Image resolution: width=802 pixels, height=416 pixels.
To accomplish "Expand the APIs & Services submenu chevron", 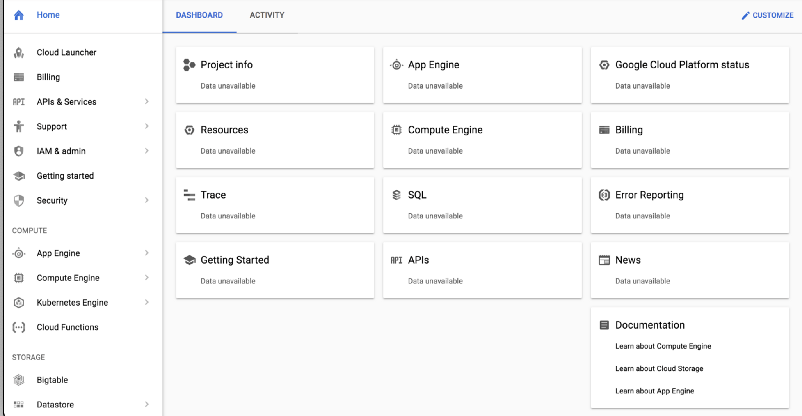I will pos(146,102).
